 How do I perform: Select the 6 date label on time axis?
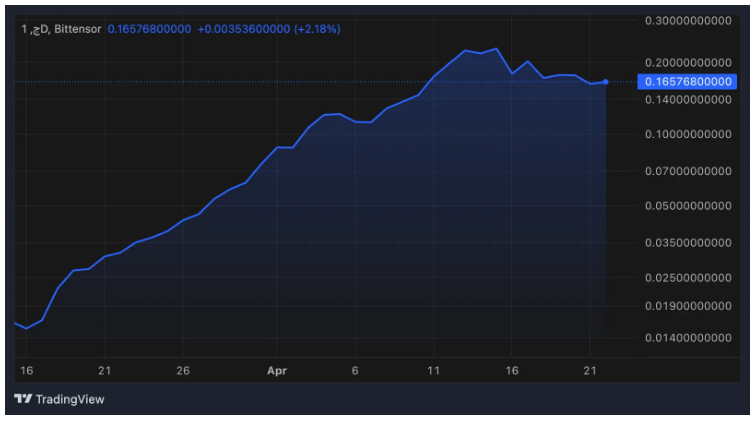pos(355,370)
